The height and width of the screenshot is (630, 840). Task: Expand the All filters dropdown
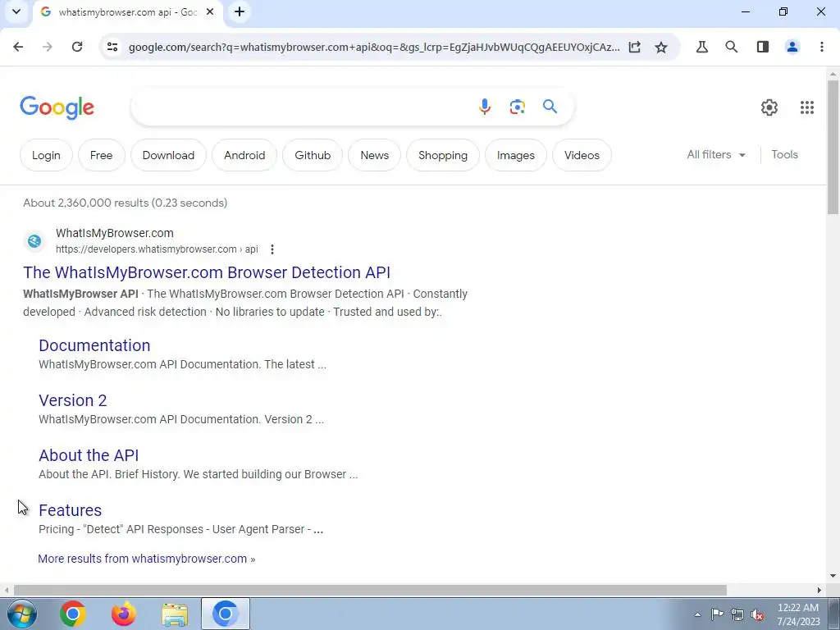tap(716, 154)
